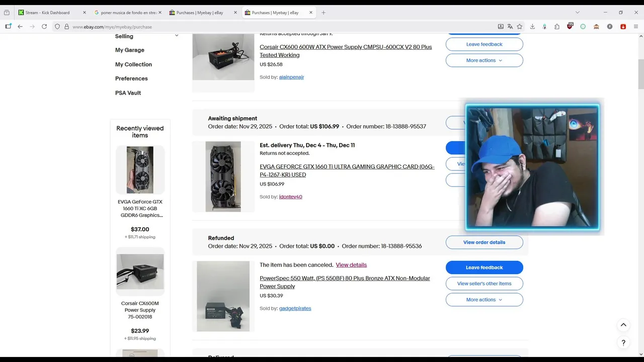Open Corsair CX600 order thumbnail image

(223, 57)
